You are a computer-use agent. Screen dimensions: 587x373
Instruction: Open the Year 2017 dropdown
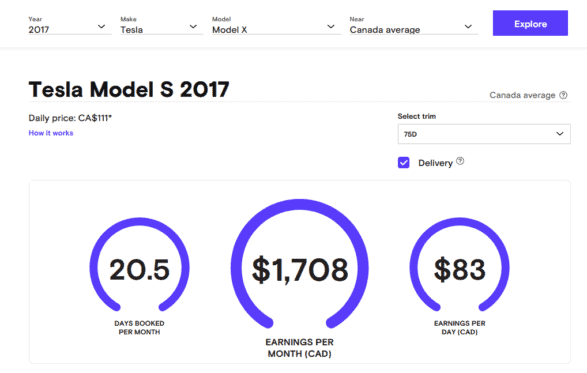click(x=70, y=25)
